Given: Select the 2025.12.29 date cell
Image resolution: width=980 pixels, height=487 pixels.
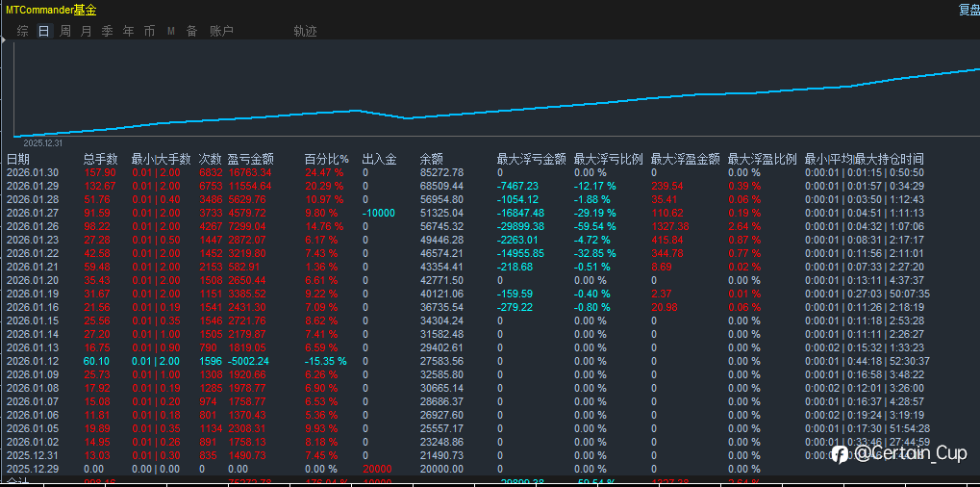Looking at the screenshot, I should [x=32, y=469].
